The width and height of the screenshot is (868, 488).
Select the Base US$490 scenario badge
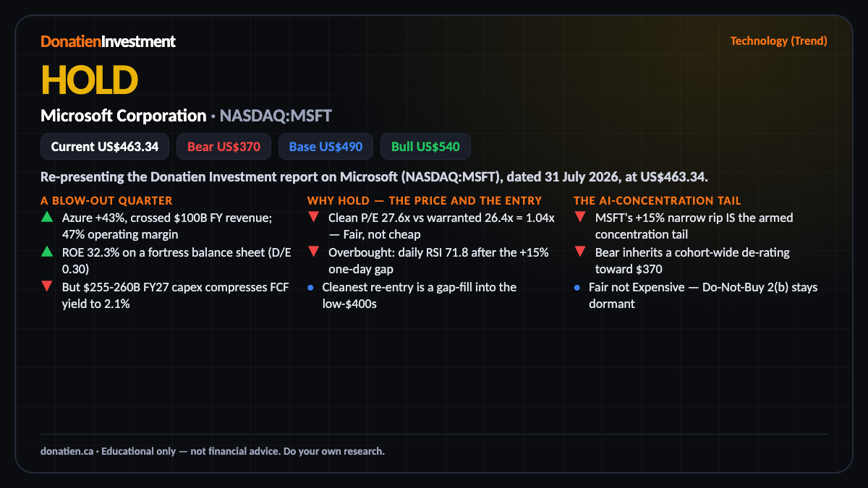325,146
